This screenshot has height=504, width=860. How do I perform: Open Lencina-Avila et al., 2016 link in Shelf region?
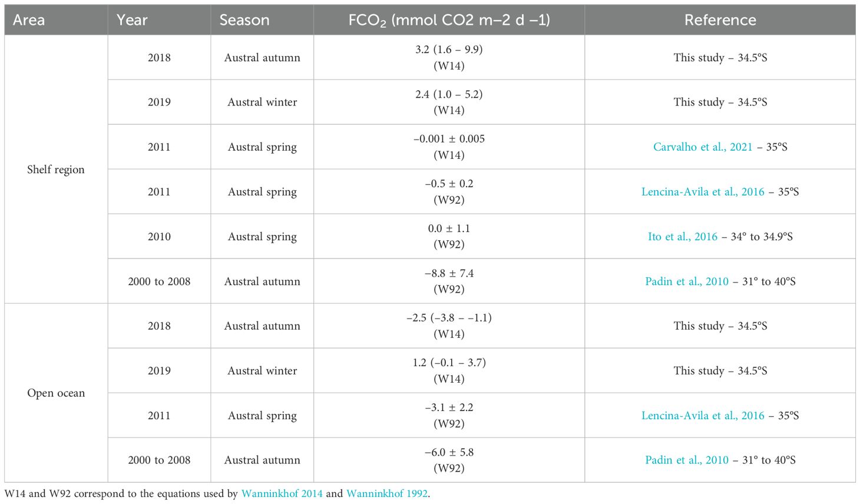tap(702, 192)
